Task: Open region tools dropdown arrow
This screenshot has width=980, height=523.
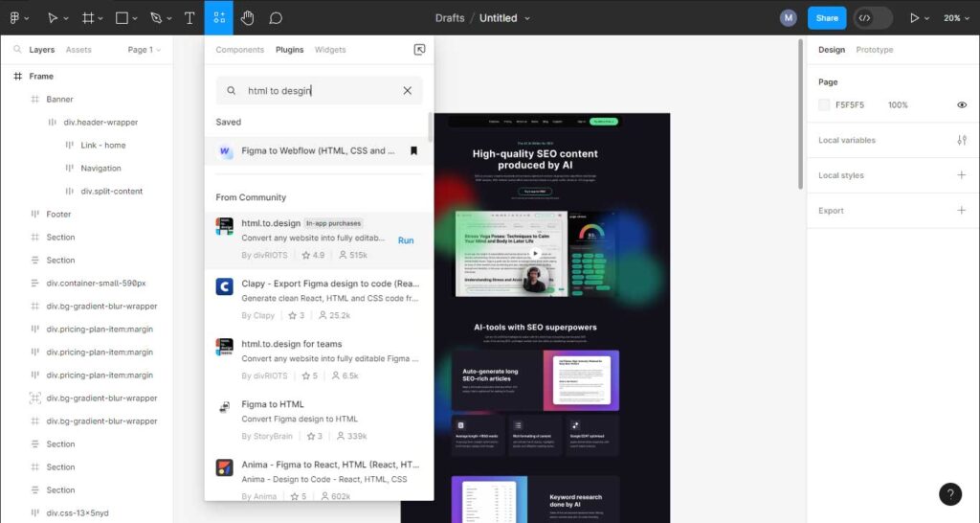Action: pos(100,19)
